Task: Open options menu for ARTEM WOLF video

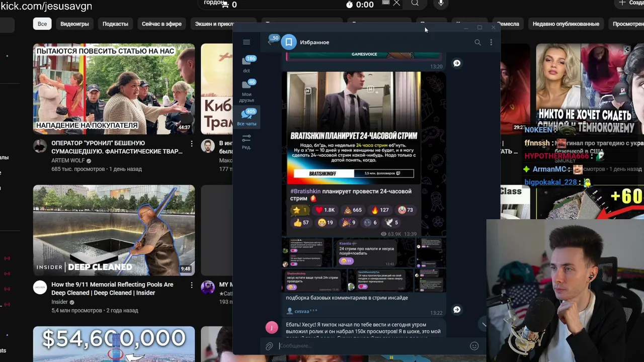Action: point(191,144)
